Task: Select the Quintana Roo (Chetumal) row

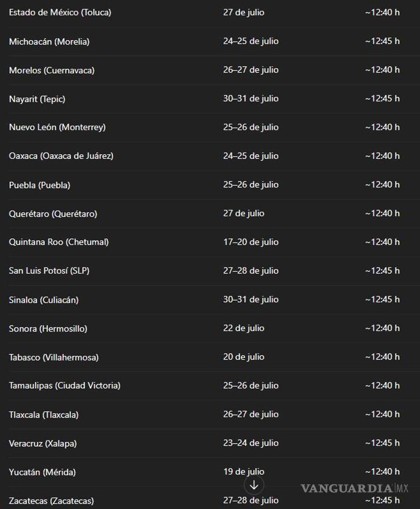Action: [x=59, y=242]
